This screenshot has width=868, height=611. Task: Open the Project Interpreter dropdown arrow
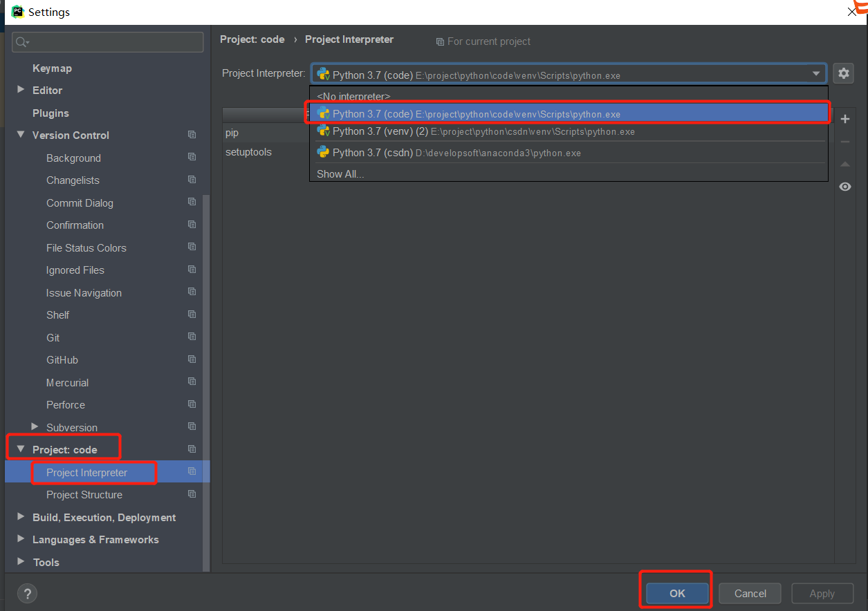816,74
